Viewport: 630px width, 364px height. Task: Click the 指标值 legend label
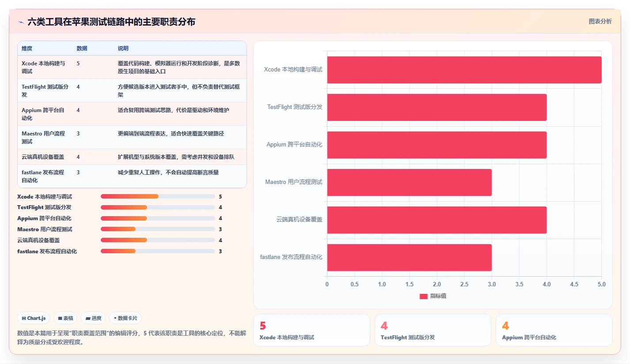coord(438,296)
